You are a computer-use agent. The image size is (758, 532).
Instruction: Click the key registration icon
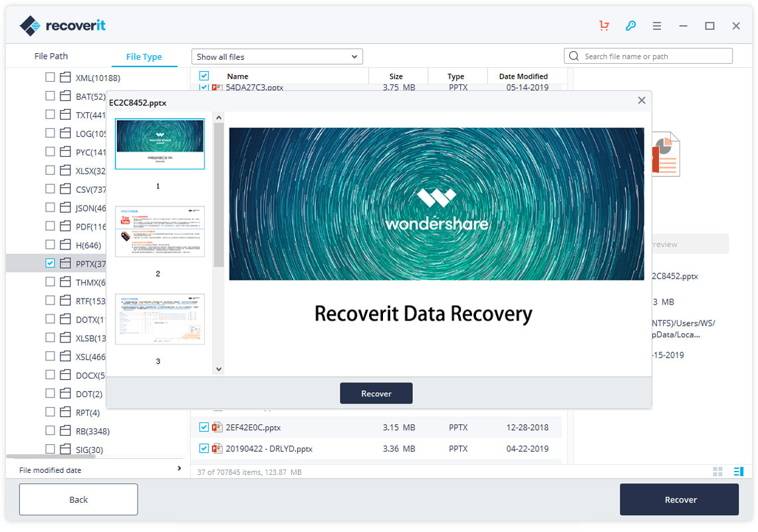pyautogui.click(x=630, y=26)
